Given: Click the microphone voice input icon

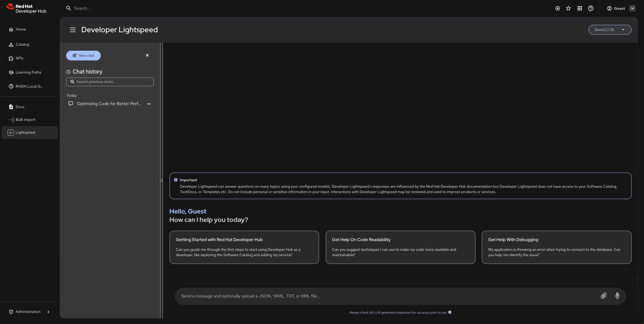Looking at the screenshot, I should [617, 296].
